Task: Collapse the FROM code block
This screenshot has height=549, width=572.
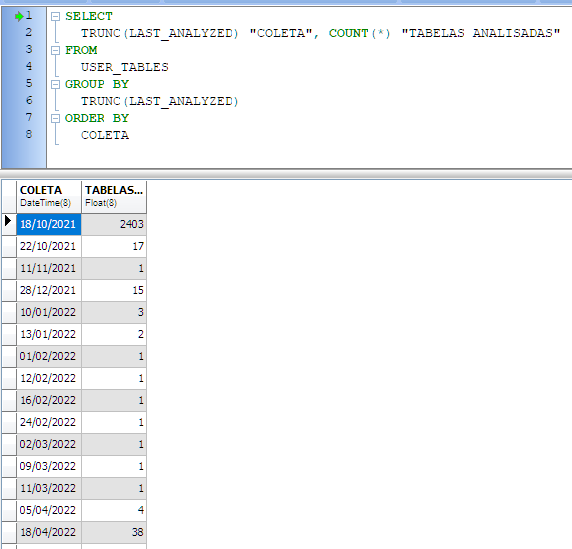Action: pos(55,50)
